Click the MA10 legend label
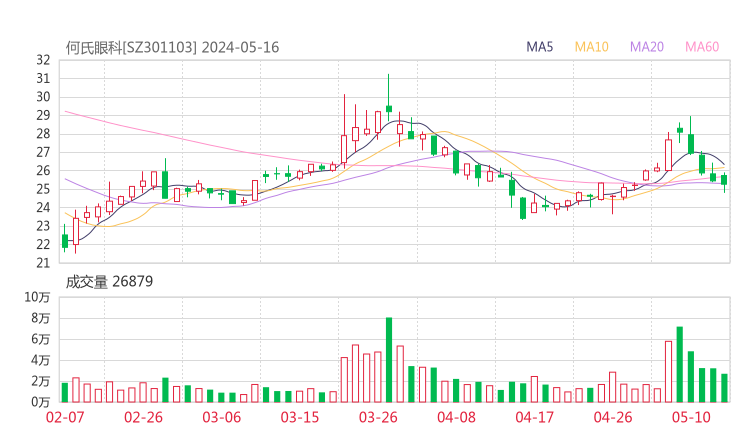Image resolution: width=740 pixels, height=440 pixels. [x=591, y=47]
